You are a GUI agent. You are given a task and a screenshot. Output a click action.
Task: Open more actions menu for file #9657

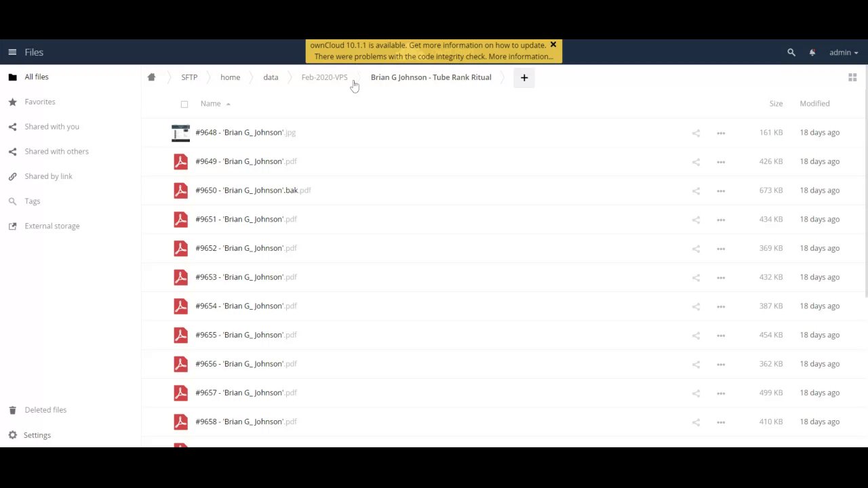click(x=721, y=393)
